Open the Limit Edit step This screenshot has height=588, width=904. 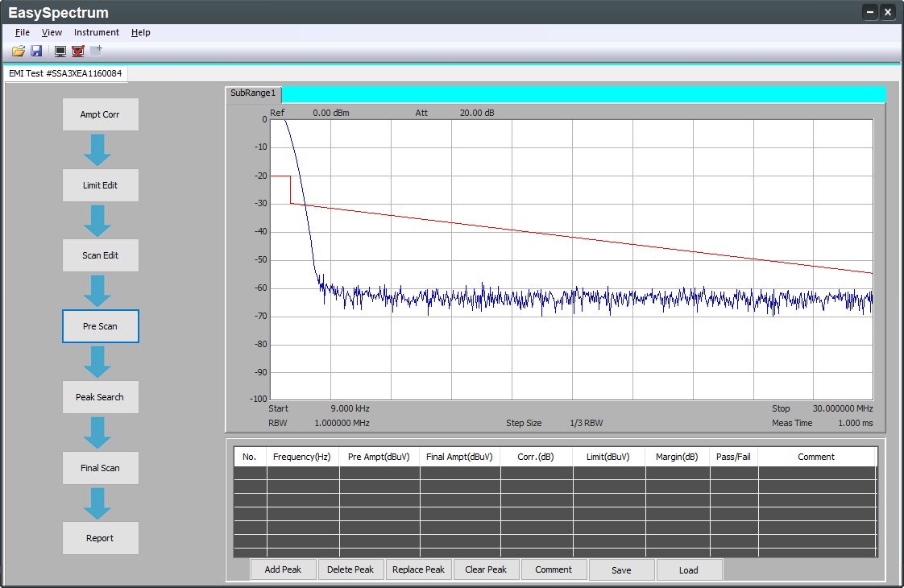point(101,185)
